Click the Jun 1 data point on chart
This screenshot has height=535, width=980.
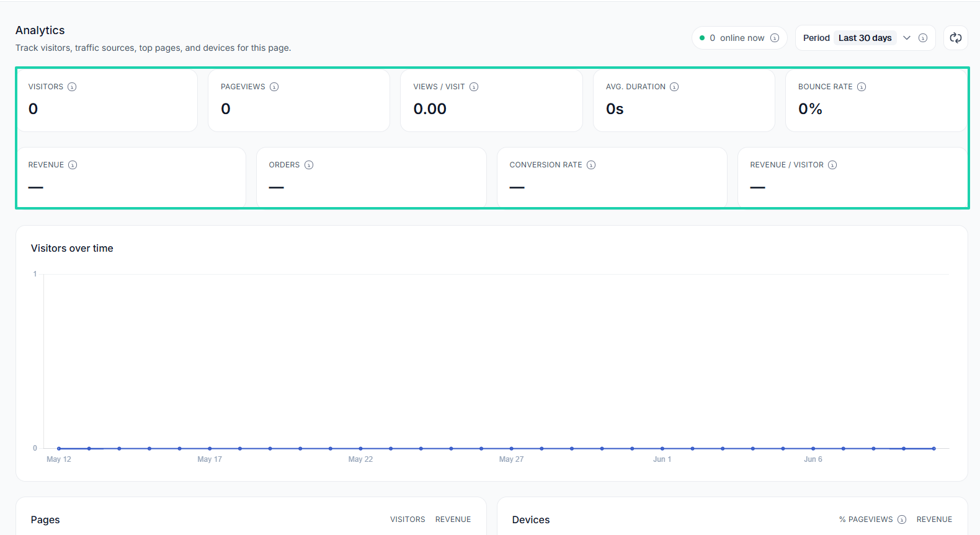662,448
